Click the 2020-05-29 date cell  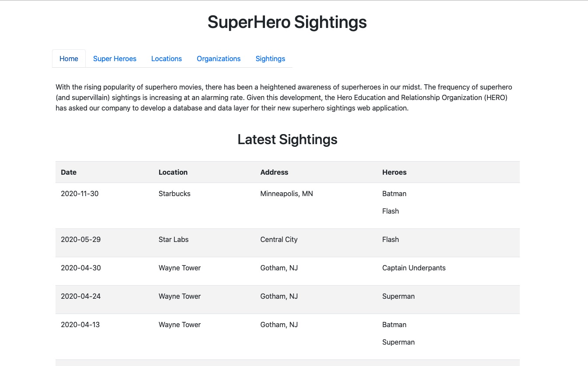[x=80, y=239]
